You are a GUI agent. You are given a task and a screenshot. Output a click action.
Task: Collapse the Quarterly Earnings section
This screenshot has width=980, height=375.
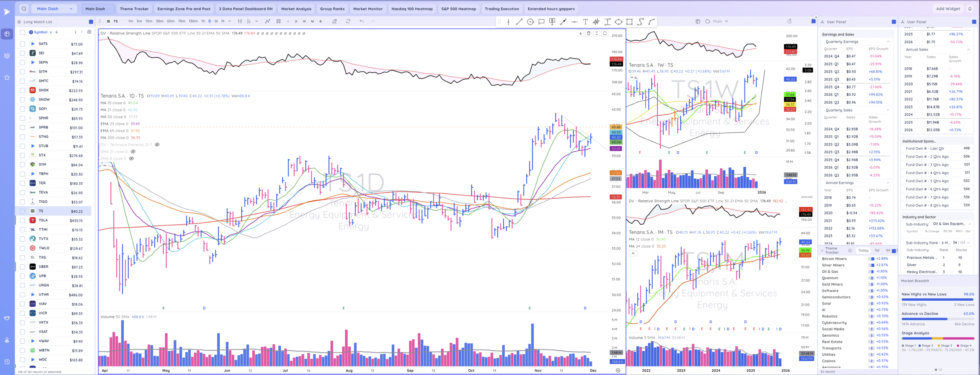pyautogui.click(x=888, y=42)
